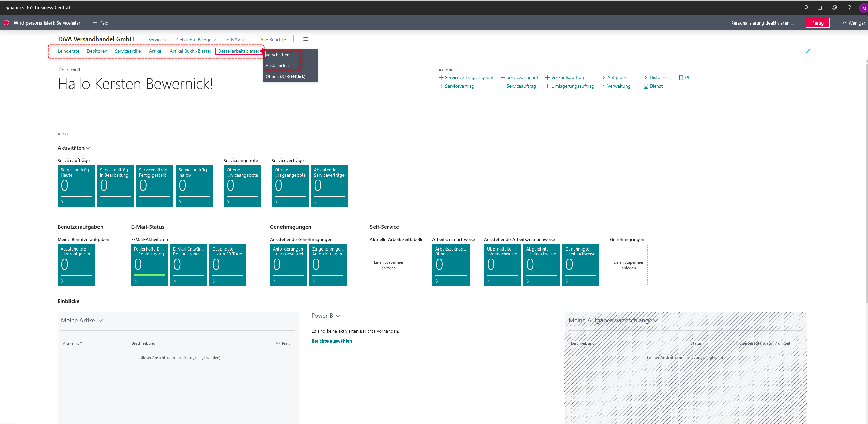
Task: Open the help question mark icon
Action: click(849, 8)
